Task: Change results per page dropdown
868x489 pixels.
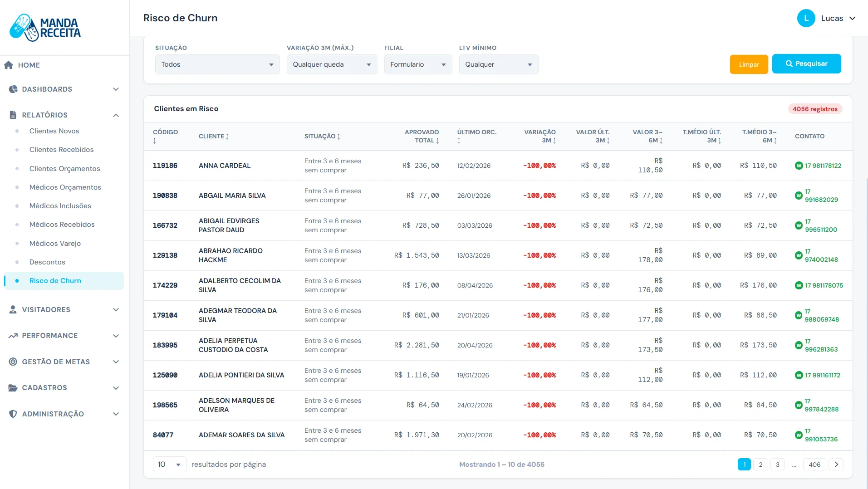Action: click(170, 465)
